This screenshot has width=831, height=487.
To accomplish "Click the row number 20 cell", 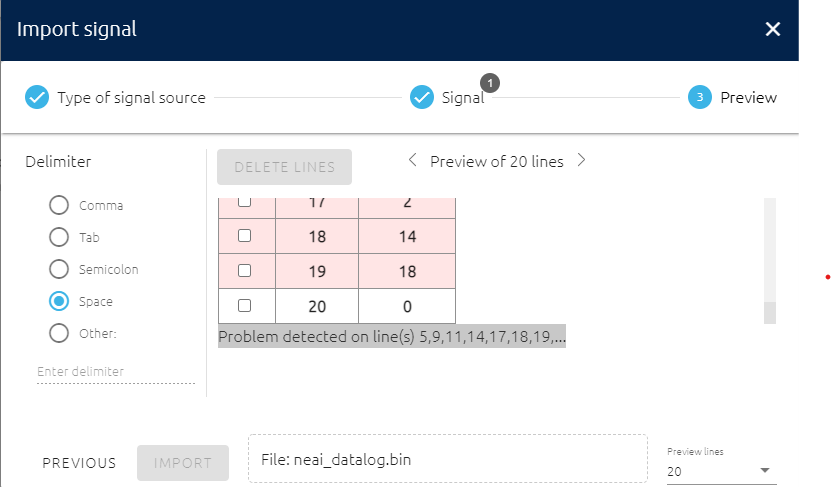I will 317,306.
